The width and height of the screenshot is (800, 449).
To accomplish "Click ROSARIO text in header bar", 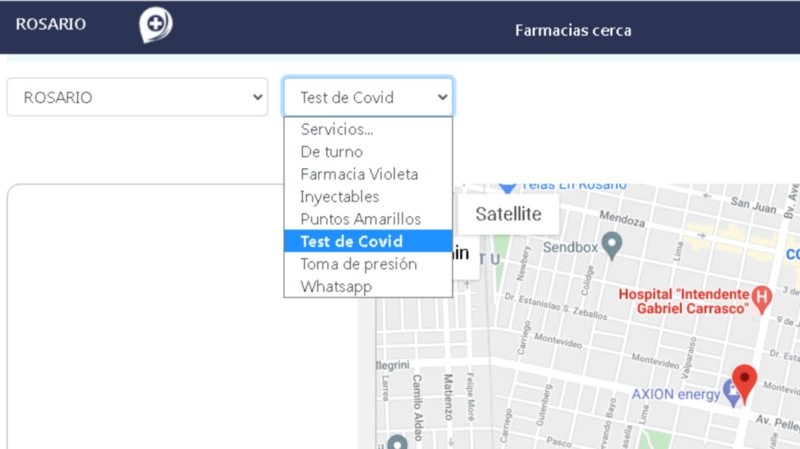I will (50, 25).
